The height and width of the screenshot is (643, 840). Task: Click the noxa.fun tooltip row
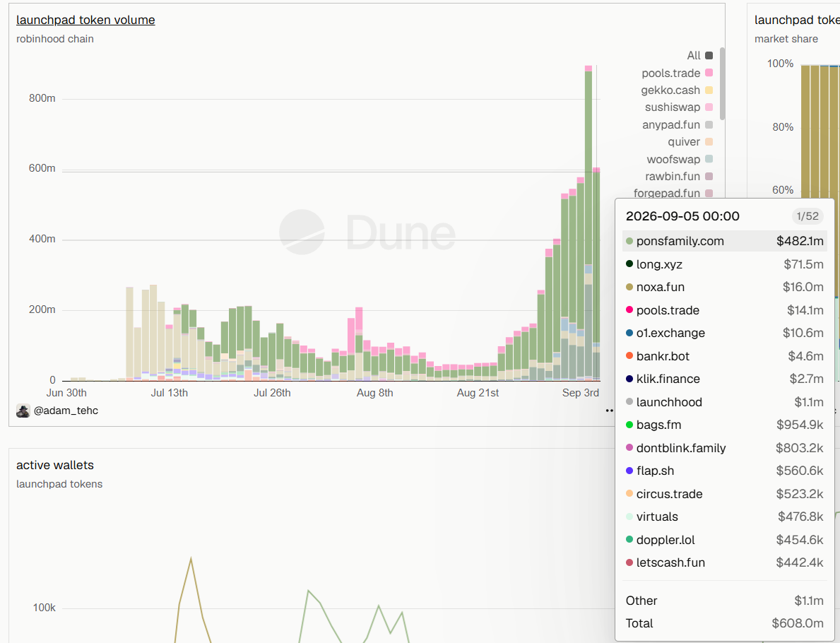[x=725, y=287]
